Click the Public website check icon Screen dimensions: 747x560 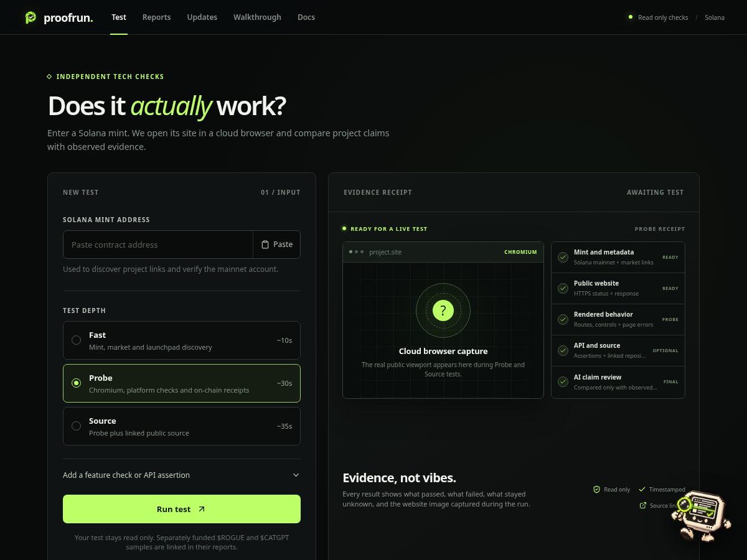tap(563, 288)
